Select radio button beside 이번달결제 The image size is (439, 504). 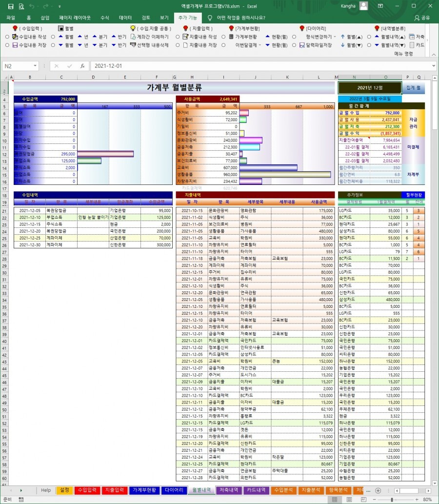coord(223,45)
